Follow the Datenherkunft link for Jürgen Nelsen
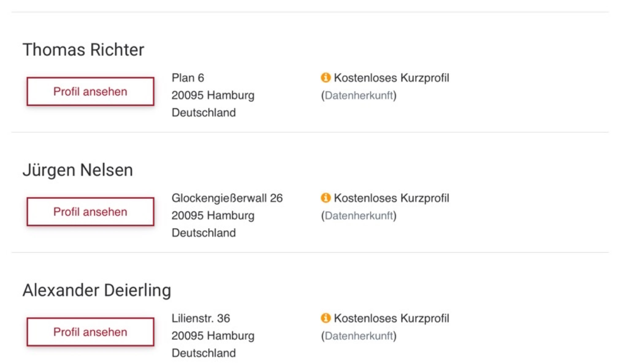Image resolution: width=626 pixels, height=364 pixels. (x=359, y=216)
